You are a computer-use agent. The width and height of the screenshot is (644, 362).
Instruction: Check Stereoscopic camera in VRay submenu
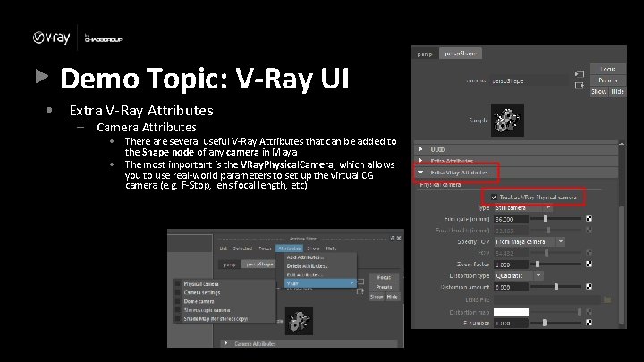[x=178, y=310]
